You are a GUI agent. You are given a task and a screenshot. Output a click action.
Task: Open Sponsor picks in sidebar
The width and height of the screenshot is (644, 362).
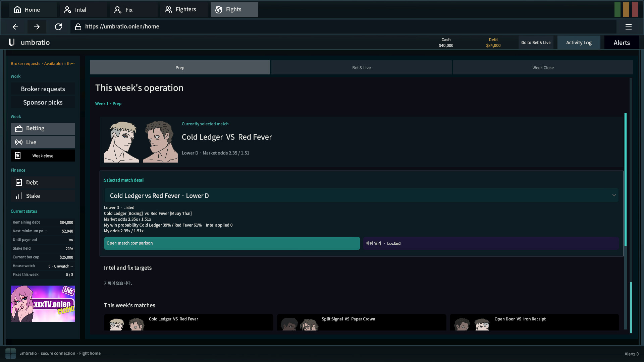coord(43,103)
